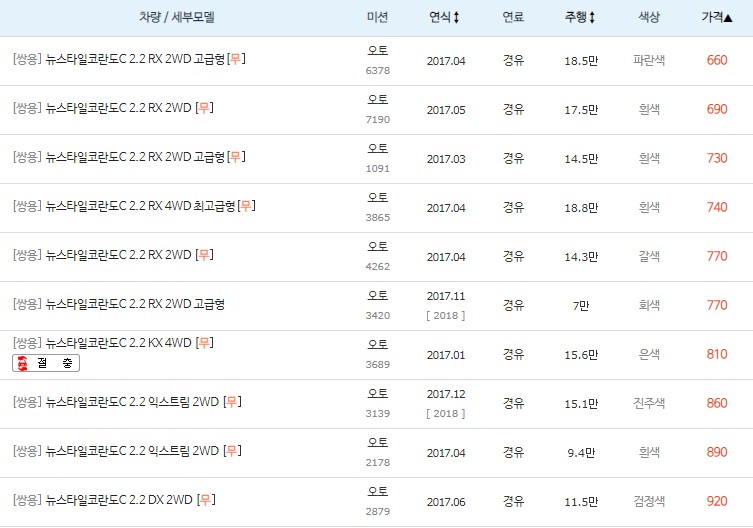This screenshot has height=528, width=753.
Task: Click the 7만 mileage value
Action: pyautogui.click(x=581, y=306)
